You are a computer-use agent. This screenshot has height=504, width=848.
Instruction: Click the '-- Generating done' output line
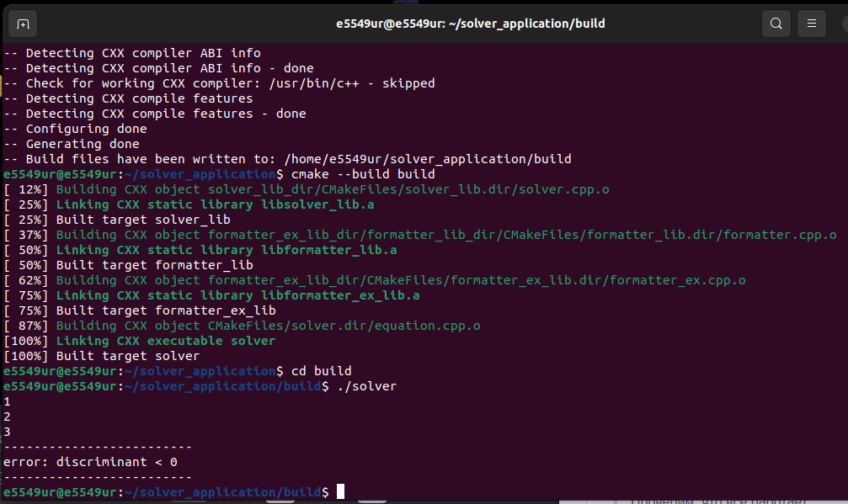(72, 143)
